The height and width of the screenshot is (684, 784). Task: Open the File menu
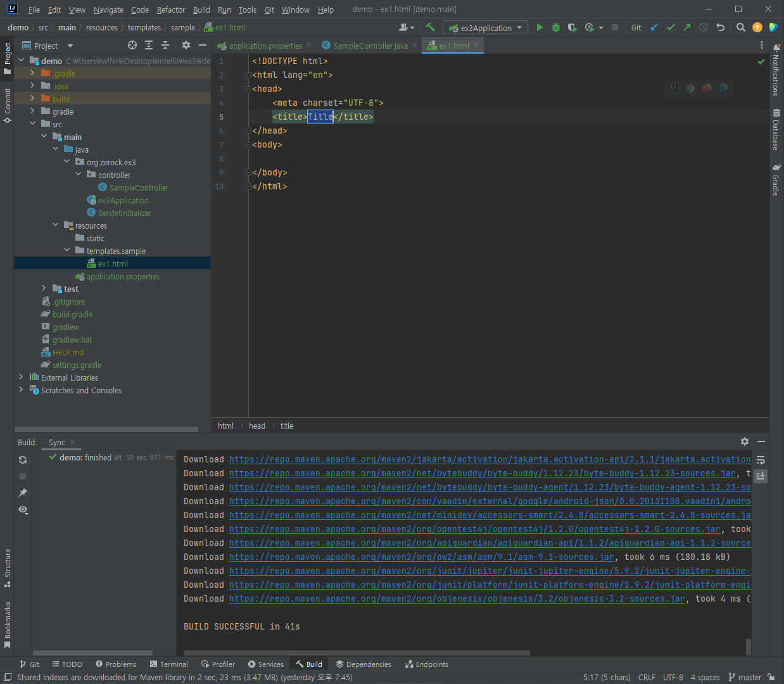[x=34, y=9]
